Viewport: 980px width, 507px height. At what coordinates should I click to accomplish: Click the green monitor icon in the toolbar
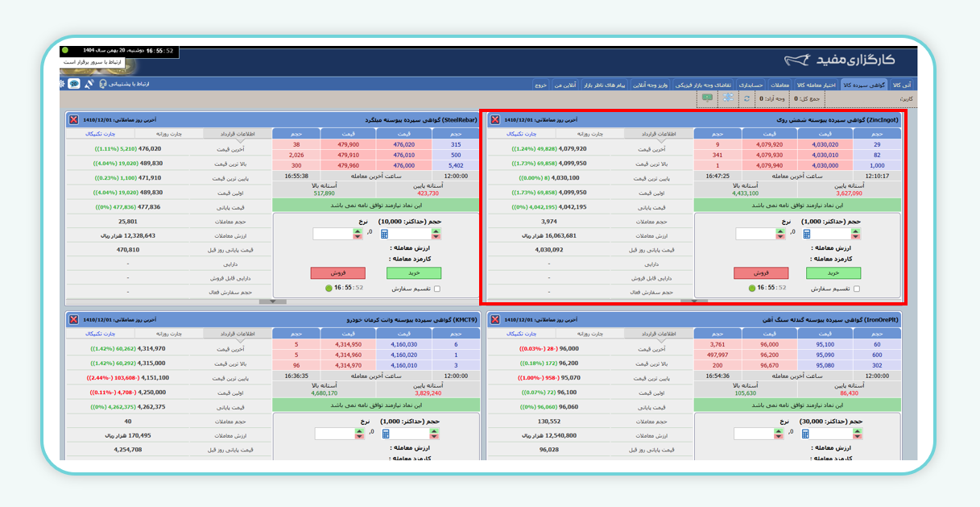click(x=707, y=98)
